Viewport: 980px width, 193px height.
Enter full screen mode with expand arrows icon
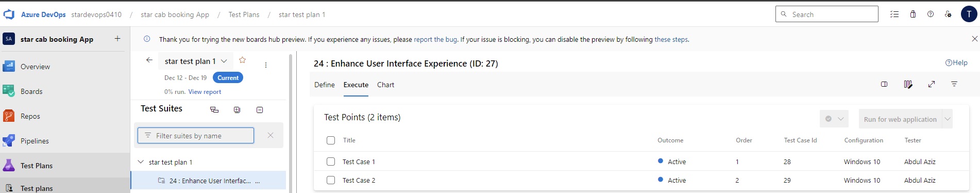click(x=932, y=84)
